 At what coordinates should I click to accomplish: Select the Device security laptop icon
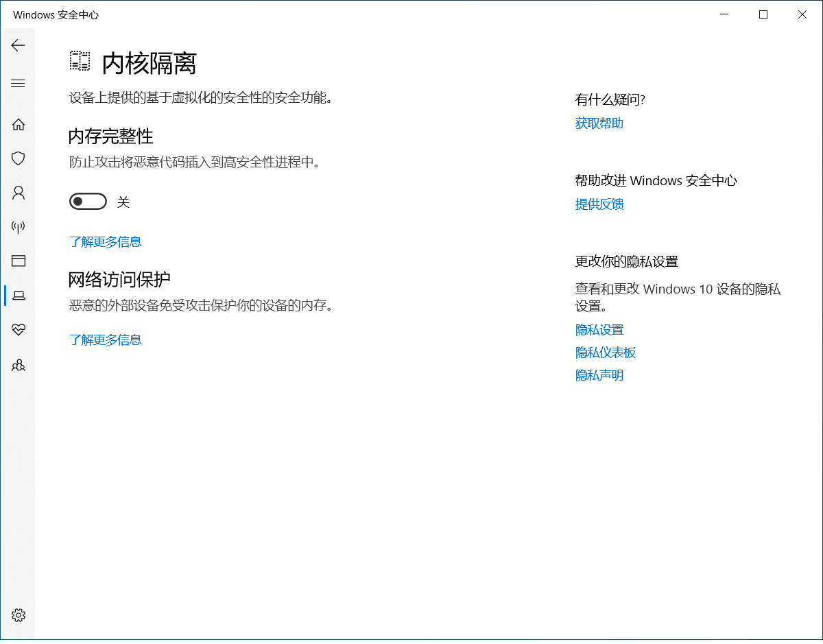click(x=19, y=296)
